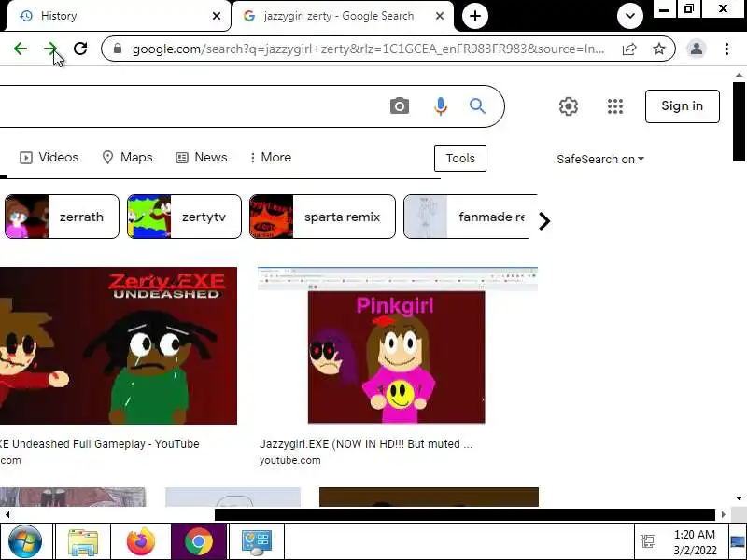Open the Chrome three-dot menu
This screenshot has height=560, width=747.
[726, 49]
